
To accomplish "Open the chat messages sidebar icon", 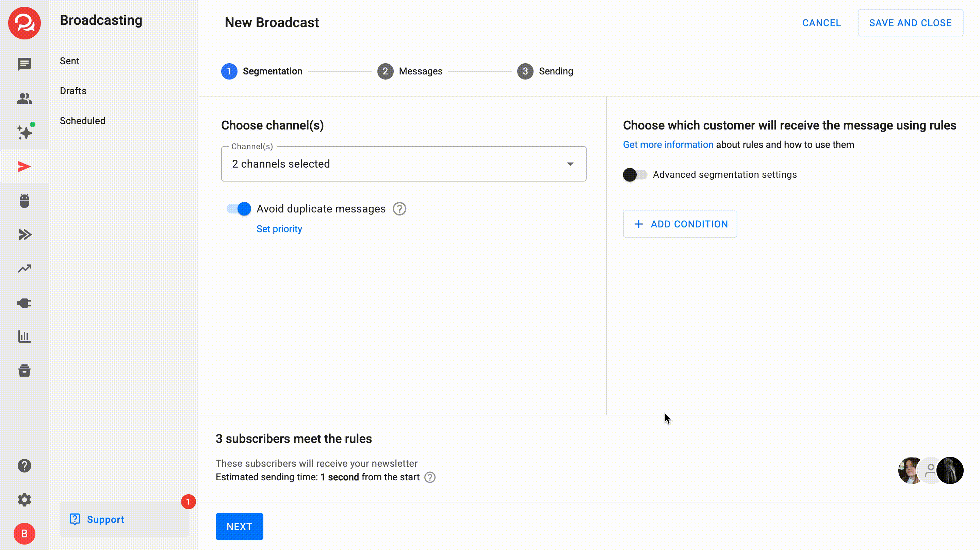I will 24,64.
